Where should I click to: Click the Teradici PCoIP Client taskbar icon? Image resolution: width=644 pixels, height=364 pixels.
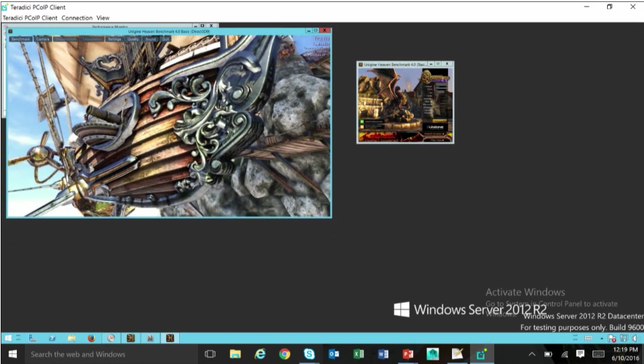click(481, 354)
